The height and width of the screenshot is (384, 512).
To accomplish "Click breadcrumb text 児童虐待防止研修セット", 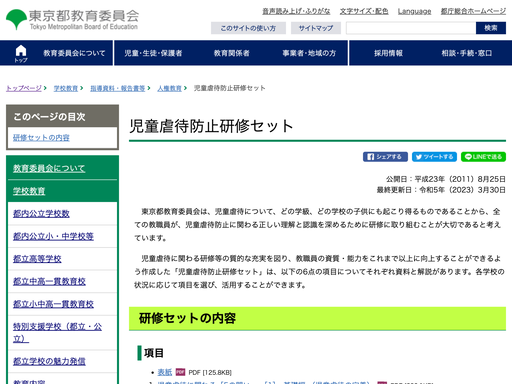I will pos(230,88).
